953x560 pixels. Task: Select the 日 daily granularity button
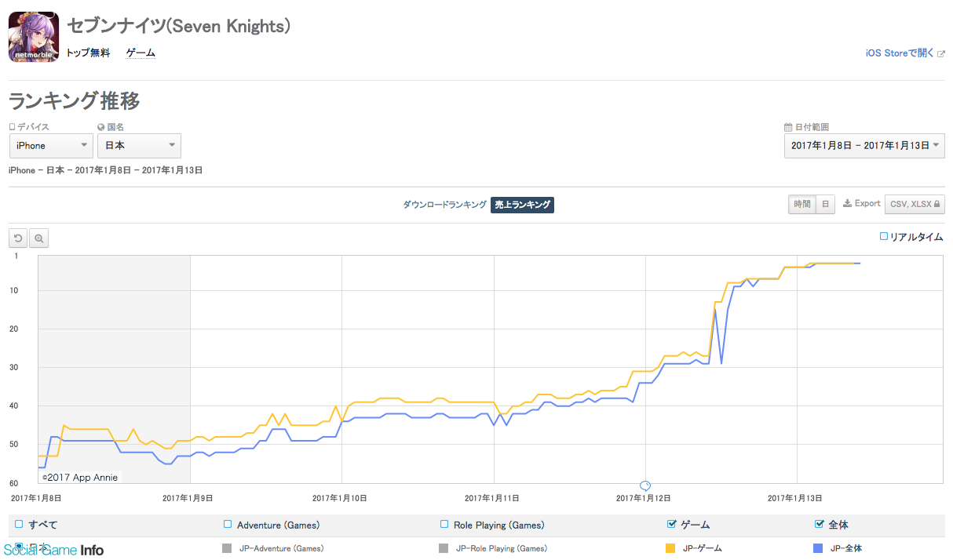(826, 204)
